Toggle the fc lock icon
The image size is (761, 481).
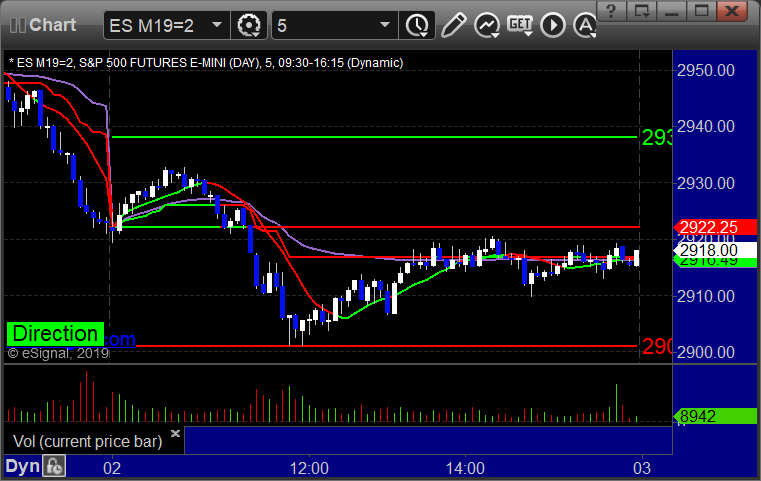click(x=54, y=466)
